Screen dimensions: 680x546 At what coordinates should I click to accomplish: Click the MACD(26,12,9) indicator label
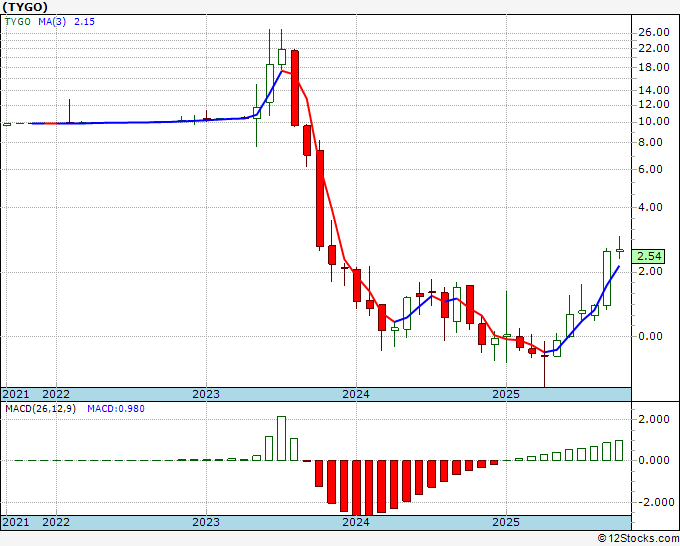coord(40,409)
